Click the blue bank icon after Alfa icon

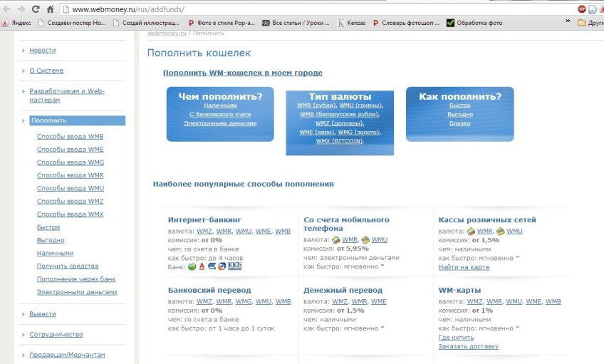click(x=212, y=266)
